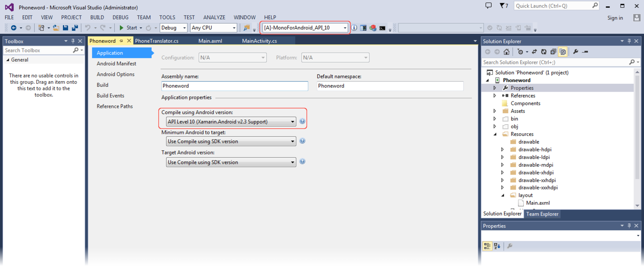Toggle Show All Files in Solution Explorer
Viewport: 644px width, 266px height.
pyautogui.click(x=562, y=52)
